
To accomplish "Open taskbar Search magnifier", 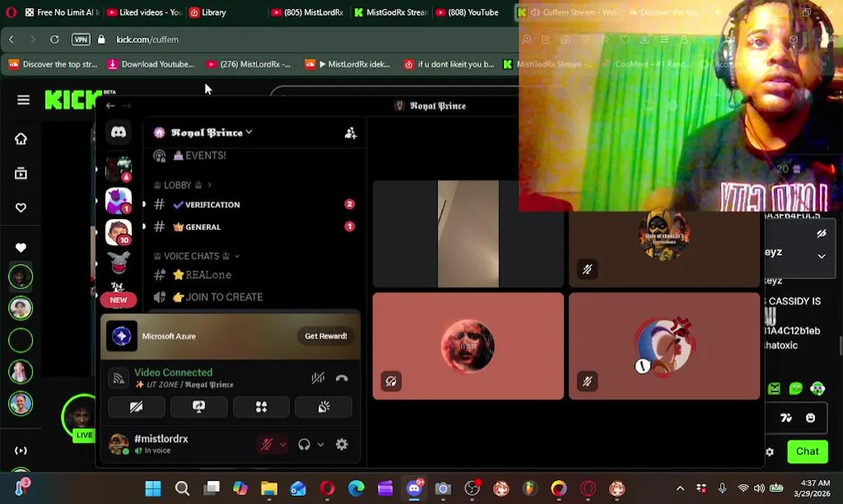I will 182,489.
